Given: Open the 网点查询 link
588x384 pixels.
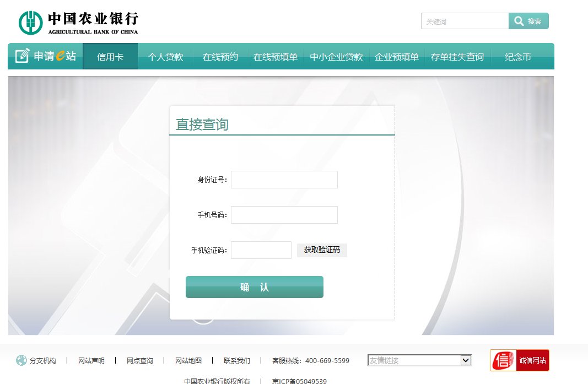Looking at the screenshot, I should pyautogui.click(x=140, y=360).
